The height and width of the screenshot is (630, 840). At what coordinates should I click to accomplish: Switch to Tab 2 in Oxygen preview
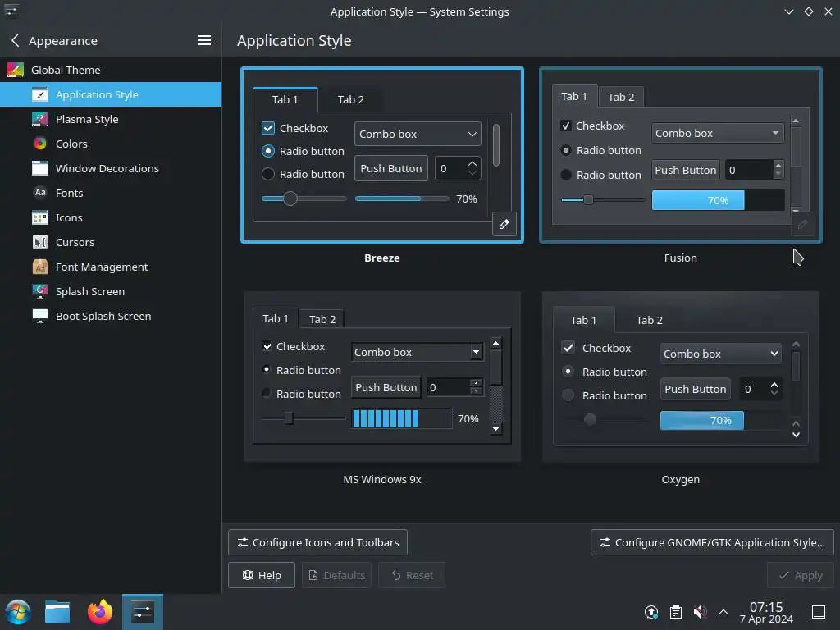pyautogui.click(x=650, y=321)
